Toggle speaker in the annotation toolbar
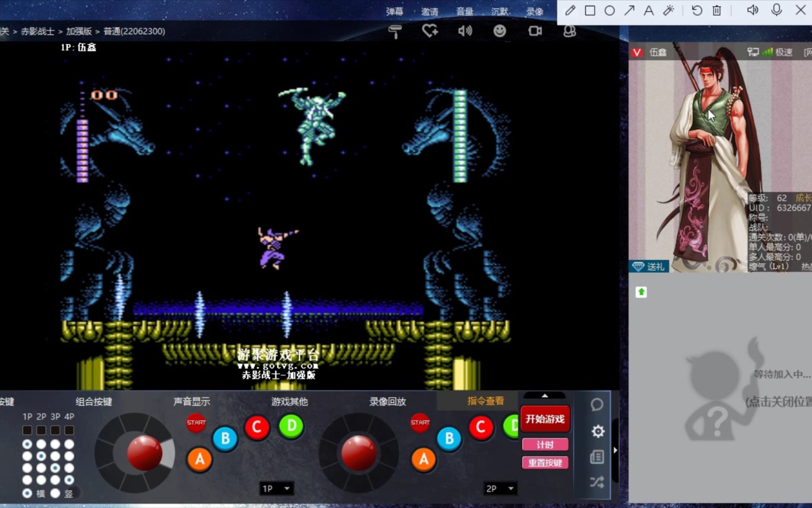 tap(752, 10)
